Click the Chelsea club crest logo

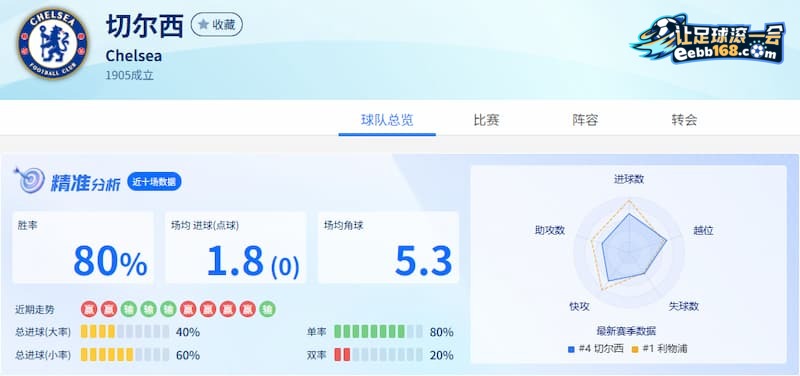[53, 43]
